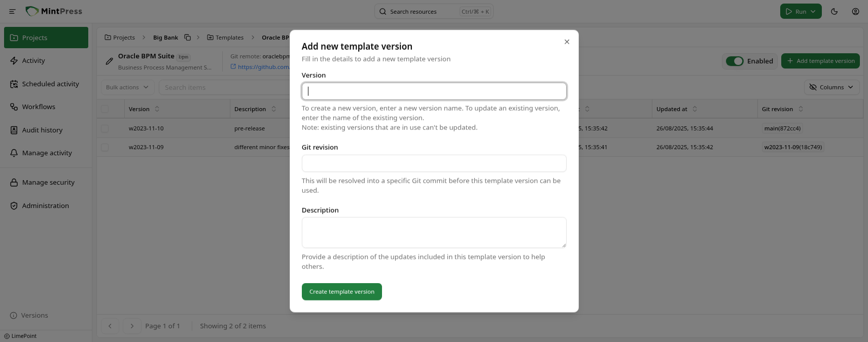Sort by the Git revision column
The height and width of the screenshot is (342, 868).
782,109
